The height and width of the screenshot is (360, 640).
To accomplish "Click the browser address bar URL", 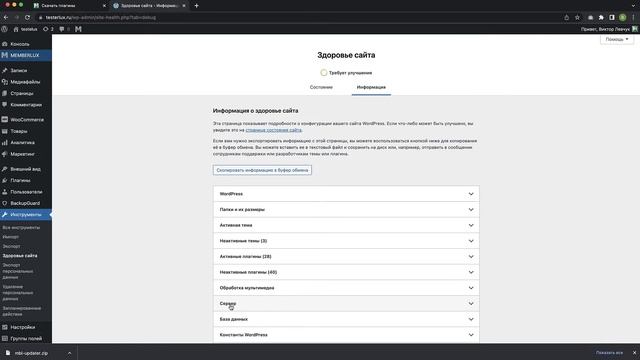I will (100, 18).
